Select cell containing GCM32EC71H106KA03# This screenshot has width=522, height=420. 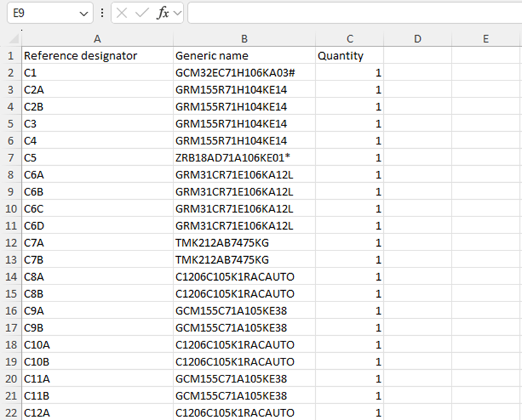click(x=244, y=73)
